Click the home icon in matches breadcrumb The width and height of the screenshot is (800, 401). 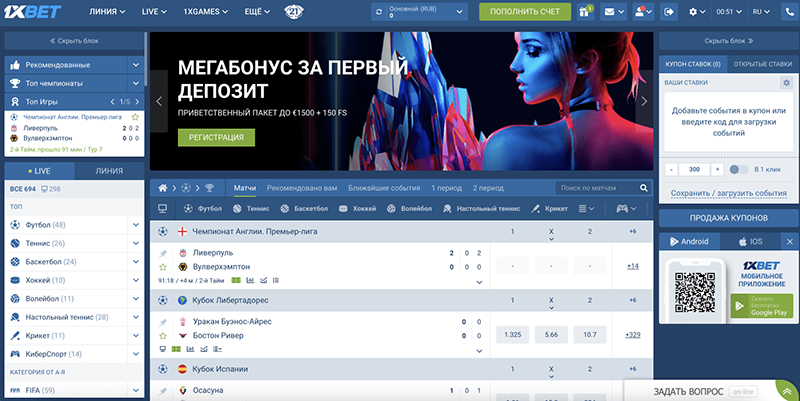tap(164, 188)
